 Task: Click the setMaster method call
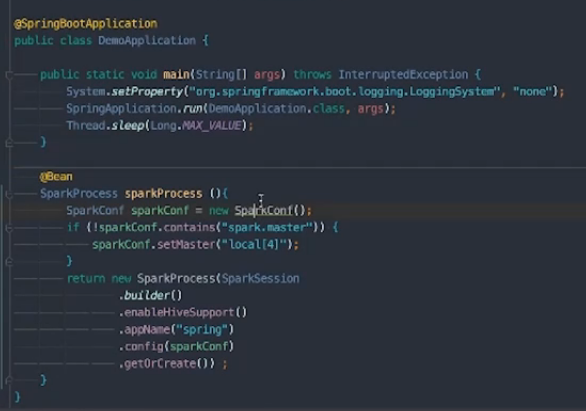click(x=186, y=245)
